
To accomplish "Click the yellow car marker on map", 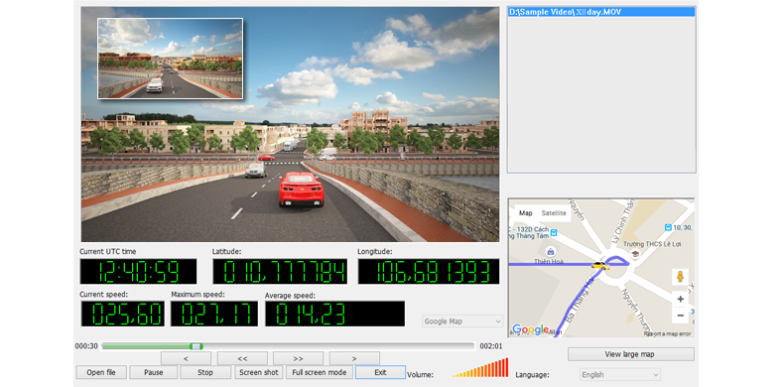I will click(600, 266).
